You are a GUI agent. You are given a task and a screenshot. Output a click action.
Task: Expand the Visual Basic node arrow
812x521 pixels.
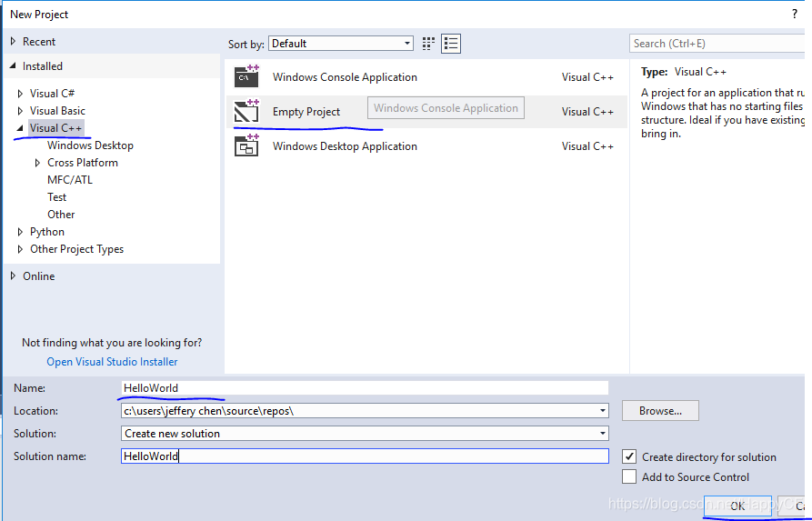(x=20, y=111)
